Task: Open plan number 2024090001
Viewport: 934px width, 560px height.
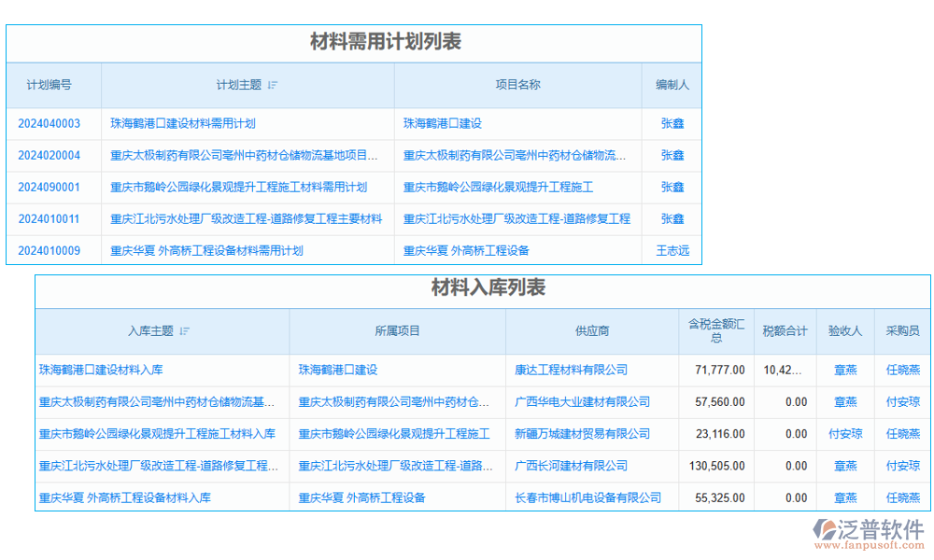Action: coord(49,187)
